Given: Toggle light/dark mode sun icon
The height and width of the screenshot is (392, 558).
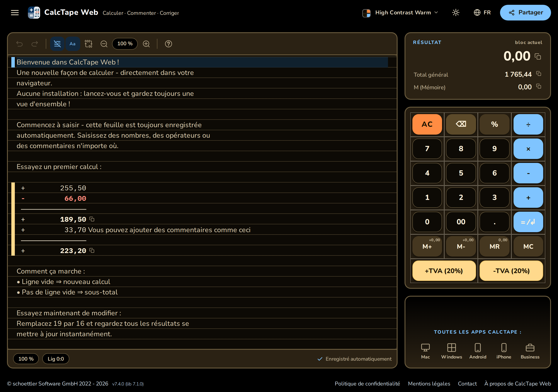Looking at the screenshot, I should 456,13.
